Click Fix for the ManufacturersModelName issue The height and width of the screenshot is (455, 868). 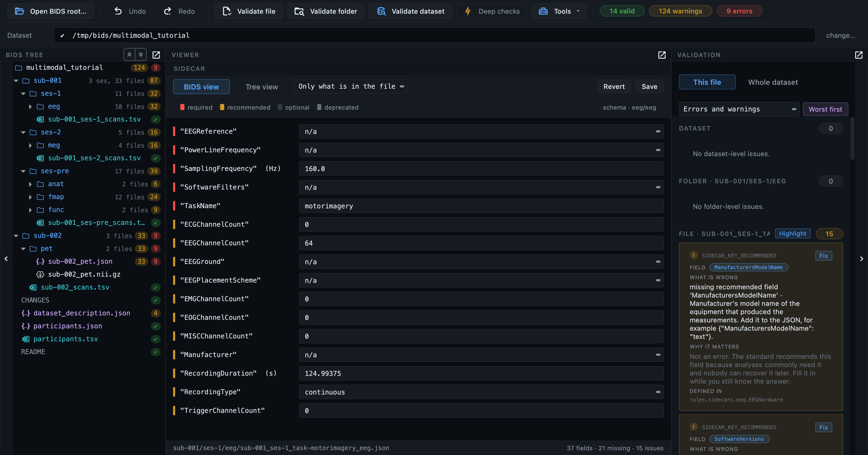click(824, 255)
